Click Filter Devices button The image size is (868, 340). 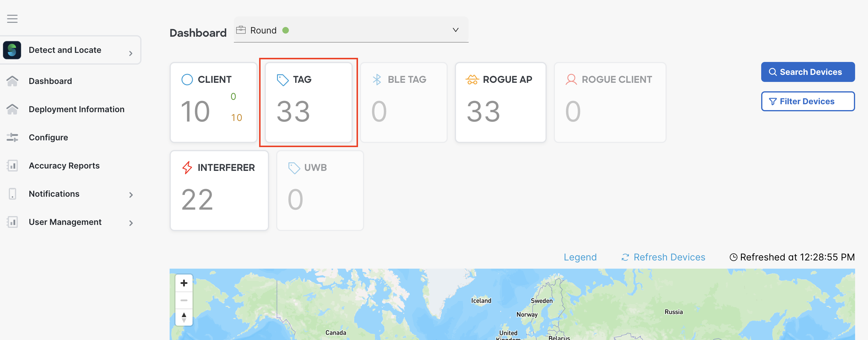(x=807, y=101)
